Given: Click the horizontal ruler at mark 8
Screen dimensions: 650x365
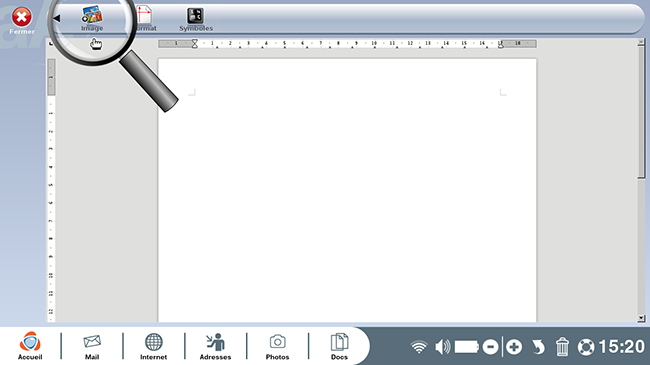Looking at the screenshot, I should tap(338, 44).
